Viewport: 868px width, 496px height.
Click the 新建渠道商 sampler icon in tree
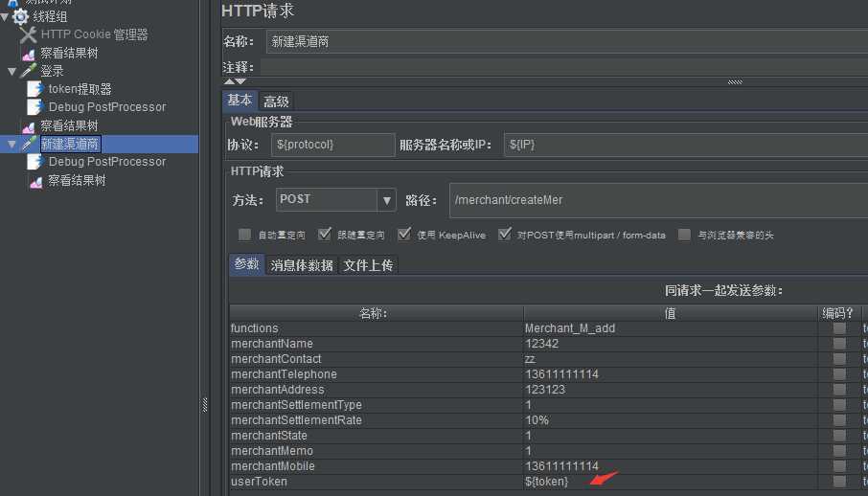point(29,144)
